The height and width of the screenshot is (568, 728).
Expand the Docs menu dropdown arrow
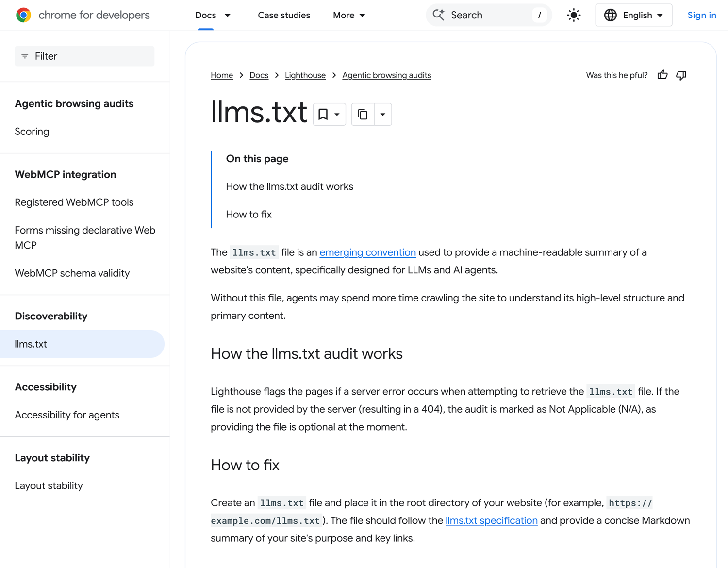click(227, 16)
